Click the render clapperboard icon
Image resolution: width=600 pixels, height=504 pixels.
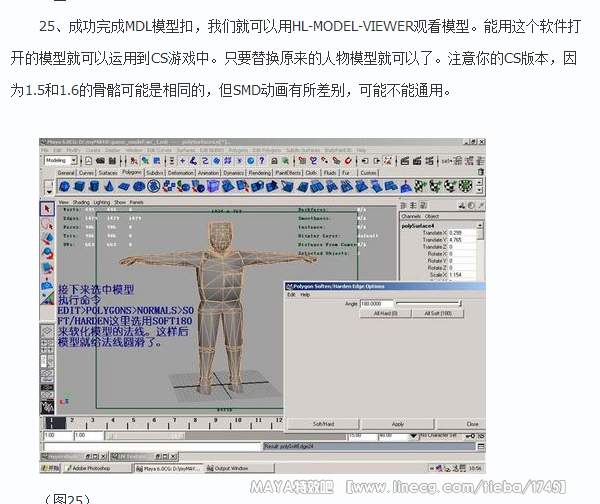(x=405, y=161)
